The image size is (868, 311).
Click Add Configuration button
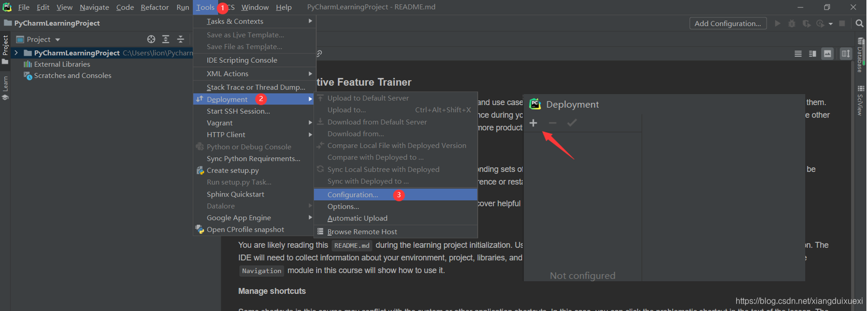[728, 24]
